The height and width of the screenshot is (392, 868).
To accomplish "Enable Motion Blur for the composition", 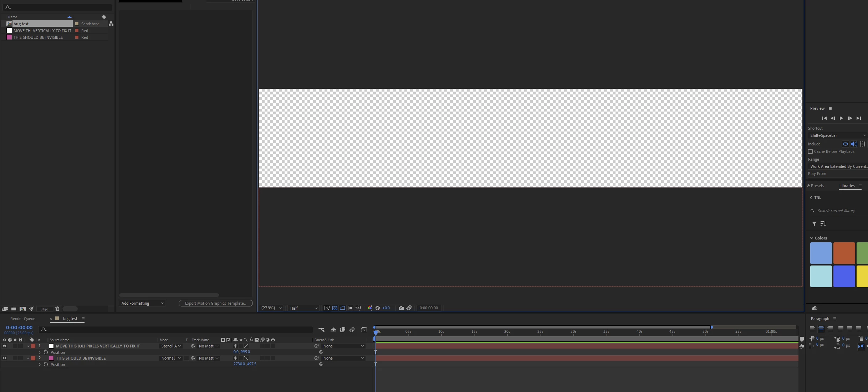I will pos(352,330).
